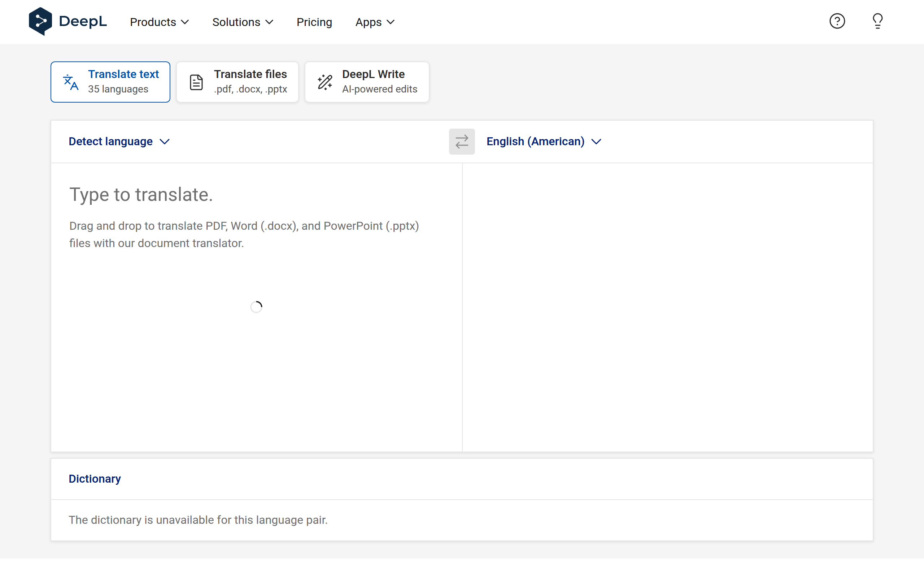The height and width of the screenshot is (578, 924).
Task: Click the lightbulb tips icon
Action: coord(877,21)
